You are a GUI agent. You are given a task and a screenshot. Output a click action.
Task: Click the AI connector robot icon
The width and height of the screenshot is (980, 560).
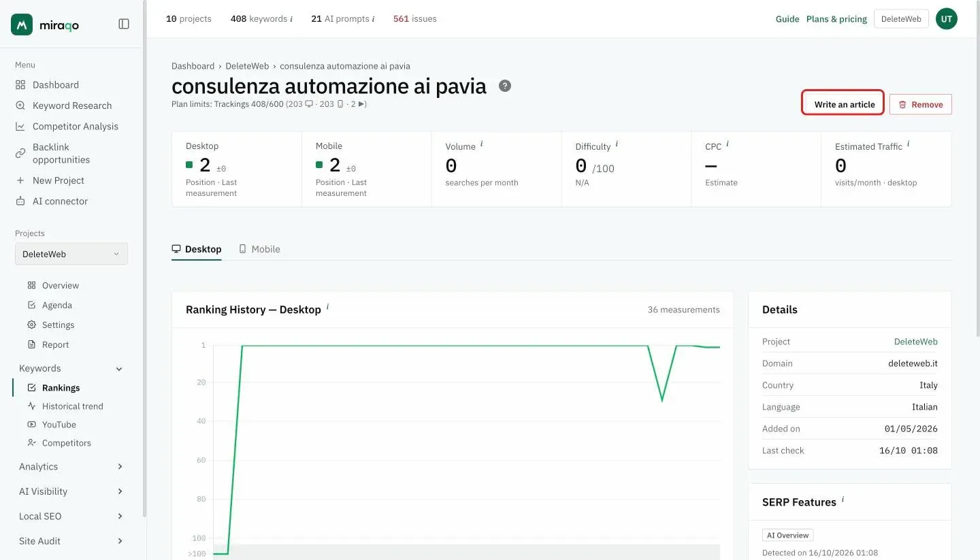20,201
